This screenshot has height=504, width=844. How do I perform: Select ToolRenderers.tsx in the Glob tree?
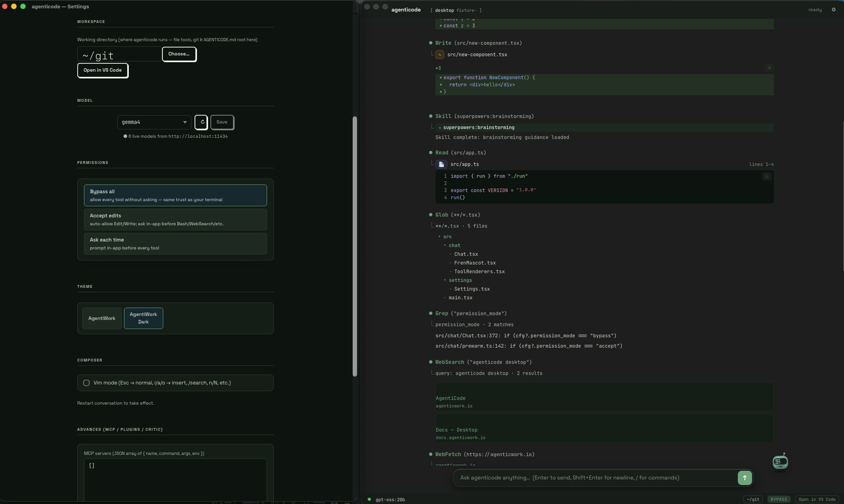pyautogui.click(x=479, y=272)
